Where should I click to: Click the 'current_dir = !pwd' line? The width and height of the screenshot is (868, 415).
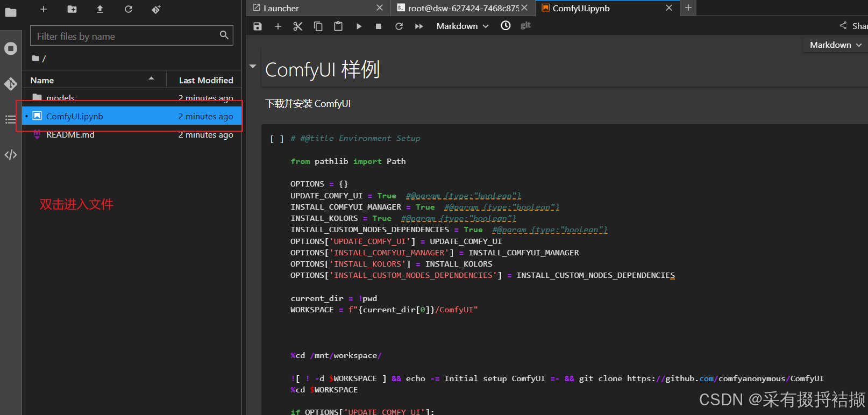[333, 298]
